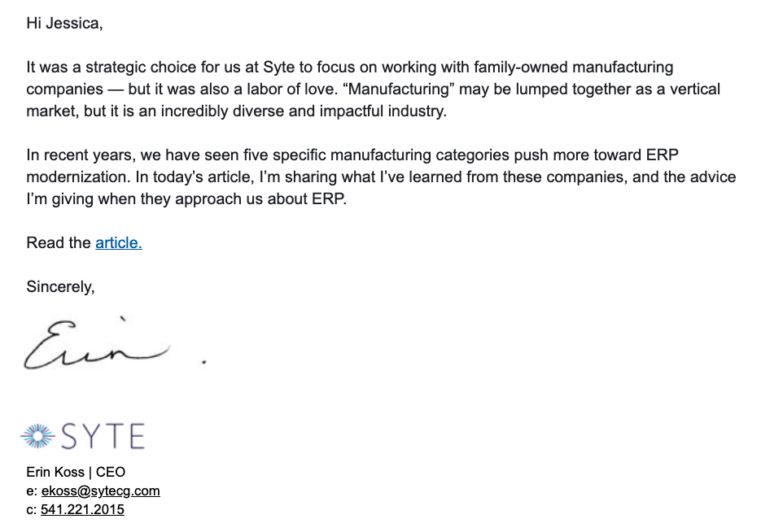
Task: Click the 541.221.2015 phone number link
Action: pyautogui.click(x=82, y=510)
